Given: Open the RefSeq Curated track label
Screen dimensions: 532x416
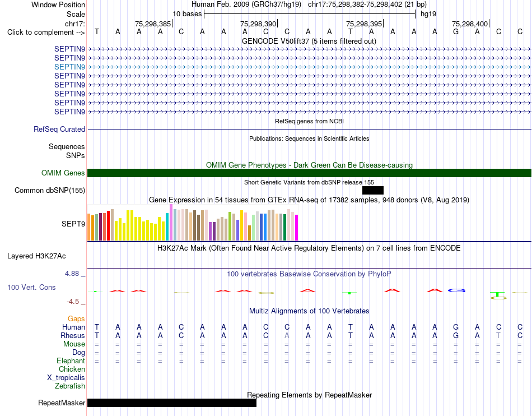Looking at the screenshot, I should coord(59,129).
